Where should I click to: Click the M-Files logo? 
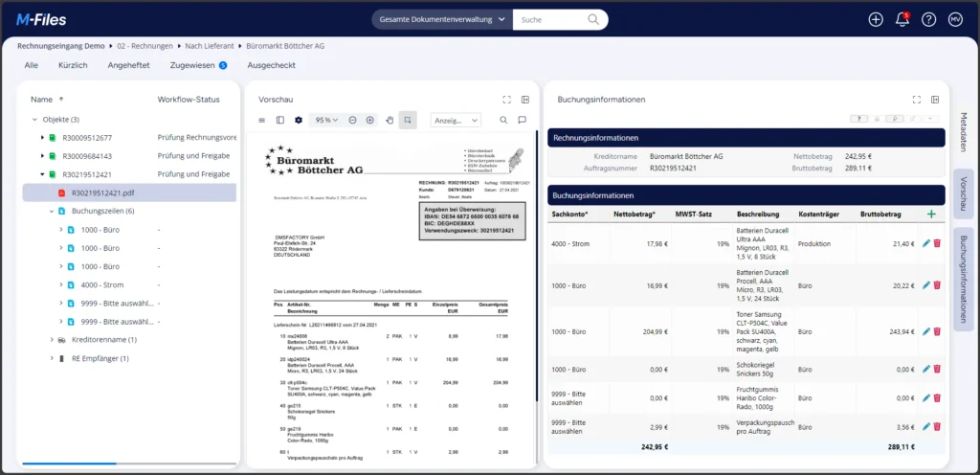(41, 20)
